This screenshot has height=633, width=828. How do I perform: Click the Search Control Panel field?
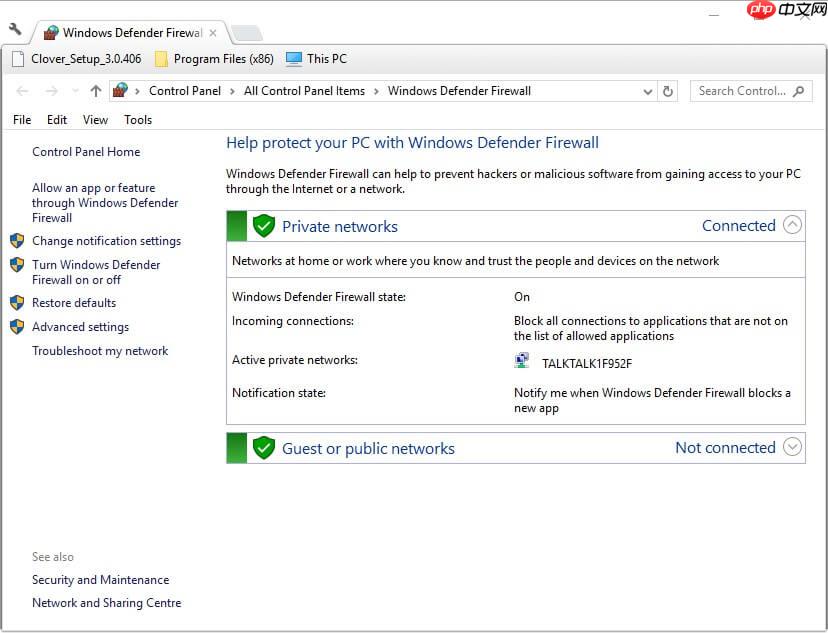click(x=742, y=91)
